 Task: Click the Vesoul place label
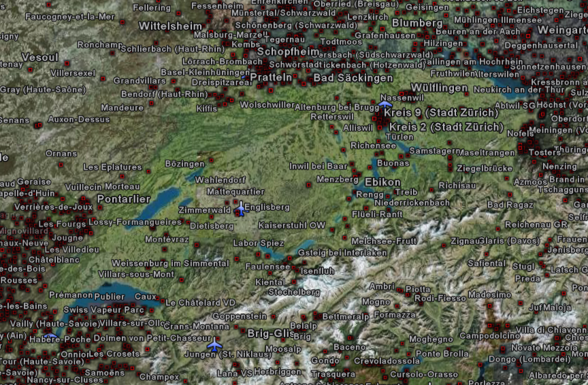click(39, 57)
